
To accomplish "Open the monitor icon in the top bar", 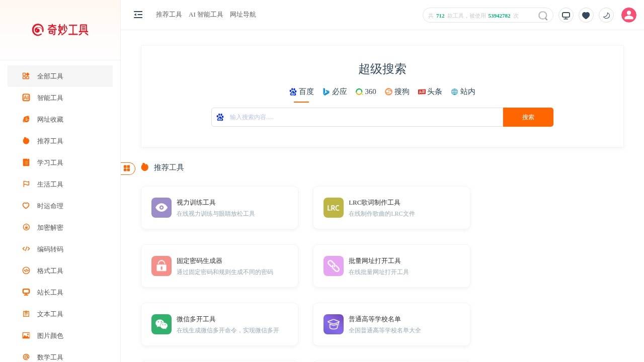I will 566,15.
